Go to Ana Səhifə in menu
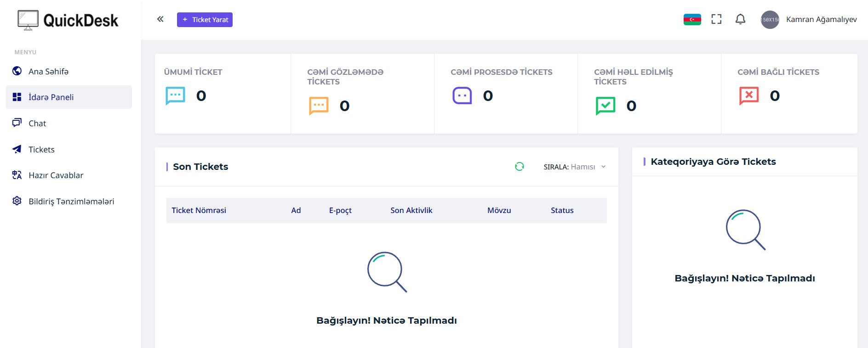This screenshot has width=868, height=348. click(48, 71)
